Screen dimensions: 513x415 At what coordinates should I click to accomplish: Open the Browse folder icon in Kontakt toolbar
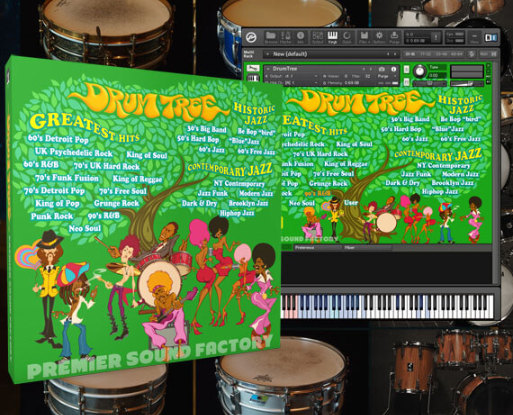click(x=270, y=37)
